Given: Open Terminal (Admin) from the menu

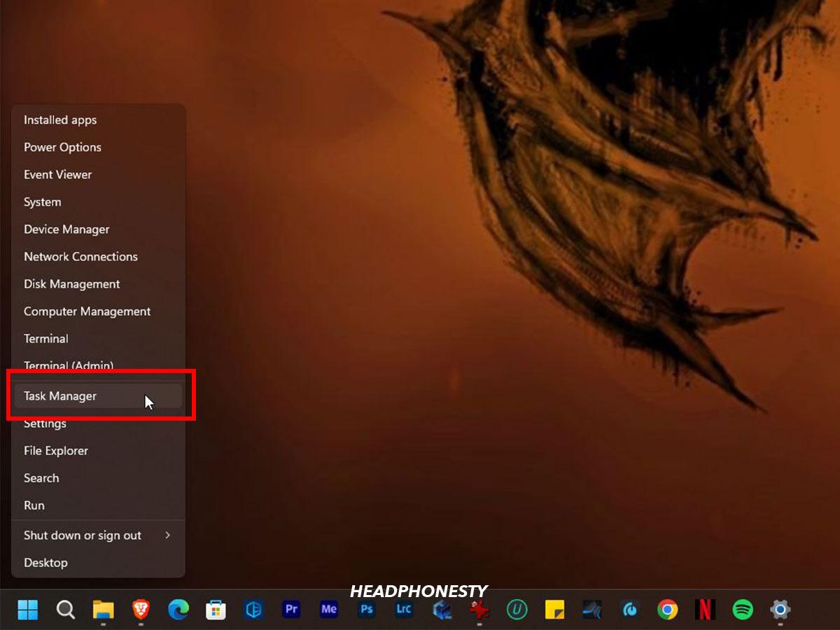Looking at the screenshot, I should pyautogui.click(x=69, y=366).
